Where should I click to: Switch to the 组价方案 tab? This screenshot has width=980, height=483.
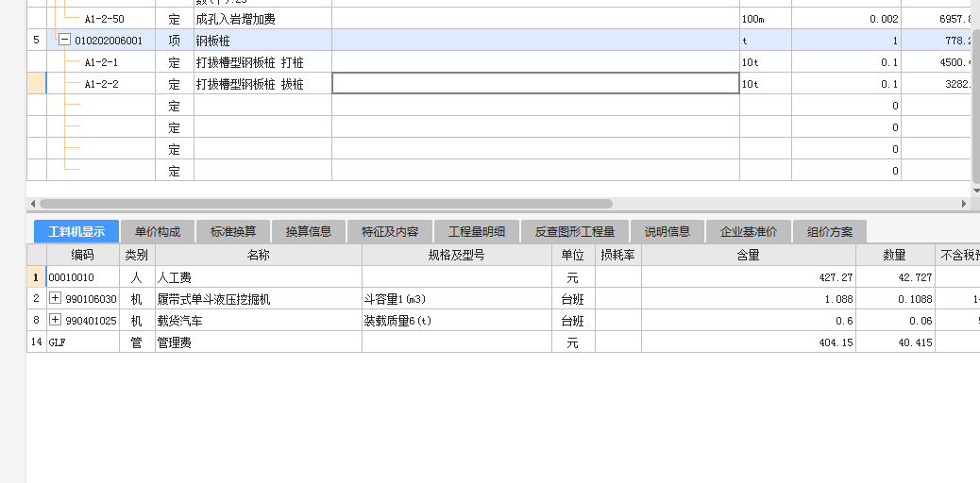[x=830, y=232]
